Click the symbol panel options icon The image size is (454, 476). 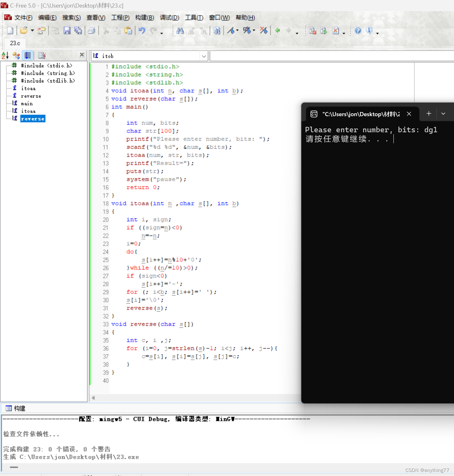click(x=42, y=56)
